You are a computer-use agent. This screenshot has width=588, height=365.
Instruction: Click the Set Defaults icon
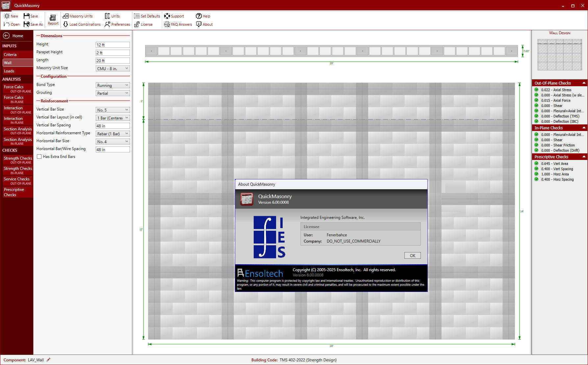(146, 16)
